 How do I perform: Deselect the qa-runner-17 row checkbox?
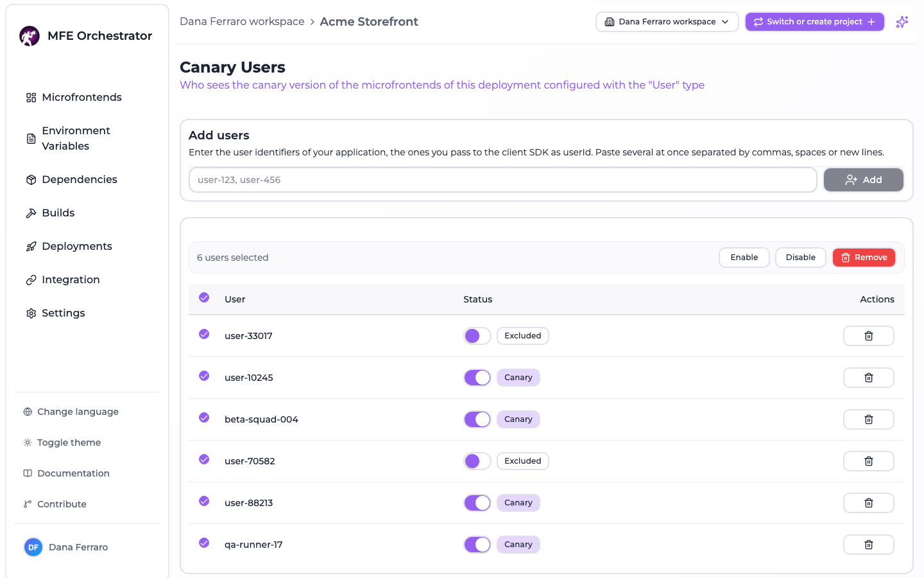click(x=204, y=543)
